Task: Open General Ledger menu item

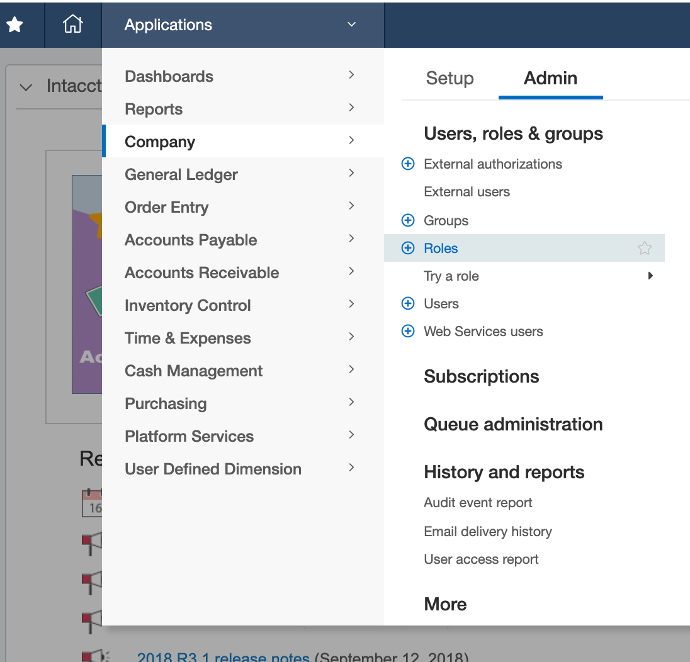Action: [x=243, y=174]
